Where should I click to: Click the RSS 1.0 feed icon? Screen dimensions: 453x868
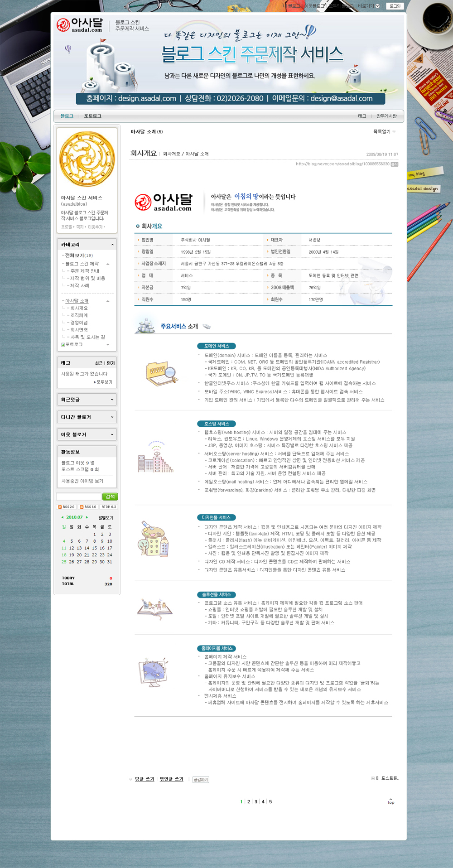[88, 507]
